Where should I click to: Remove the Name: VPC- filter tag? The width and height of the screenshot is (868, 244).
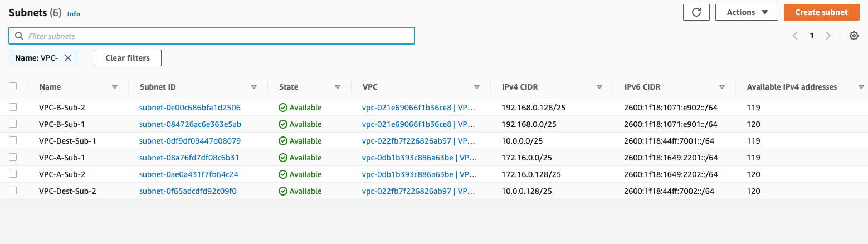point(68,58)
